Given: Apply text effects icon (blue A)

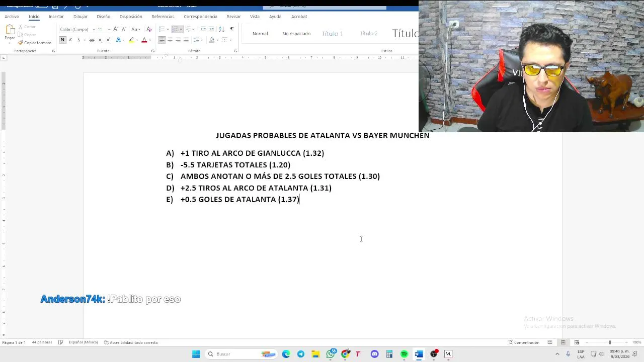Looking at the screenshot, I should click(118, 40).
